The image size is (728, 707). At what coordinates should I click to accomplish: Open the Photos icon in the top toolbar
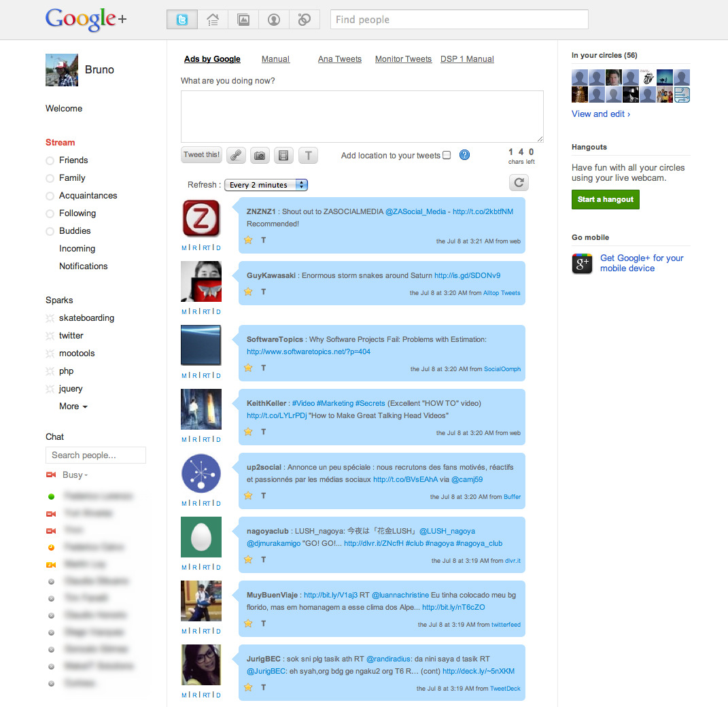(243, 19)
